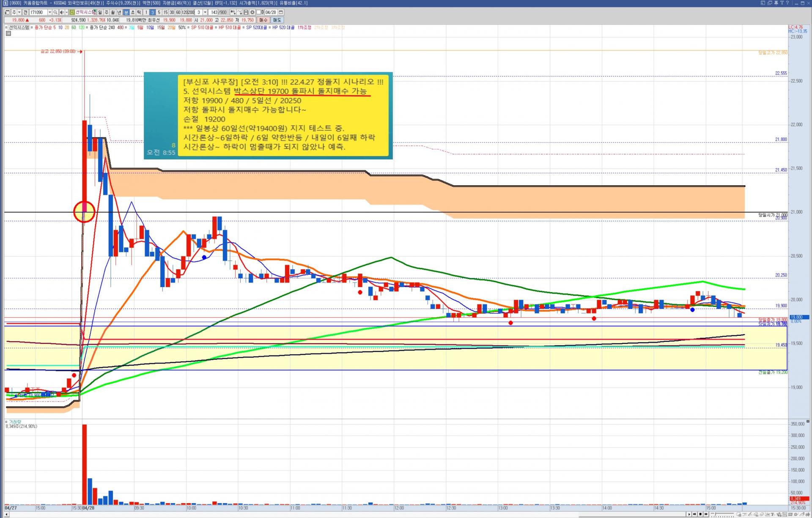812x518 pixels.
Task: Select the rectangle drawing tool at bottom
Action: (790, 514)
